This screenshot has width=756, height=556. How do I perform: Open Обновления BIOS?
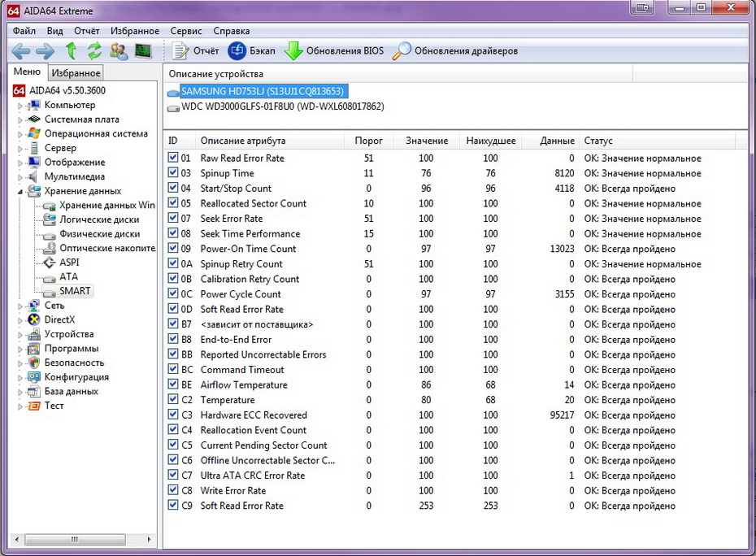coord(334,50)
